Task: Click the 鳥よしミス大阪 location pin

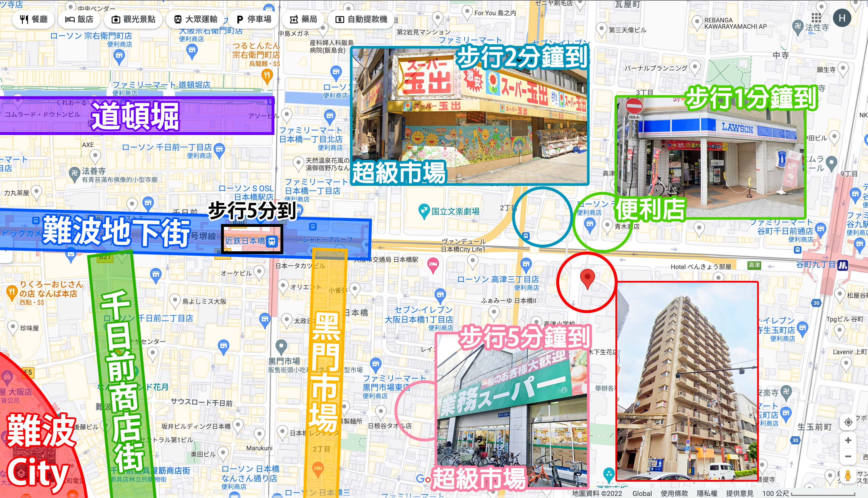Action: [x=175, y=302]
